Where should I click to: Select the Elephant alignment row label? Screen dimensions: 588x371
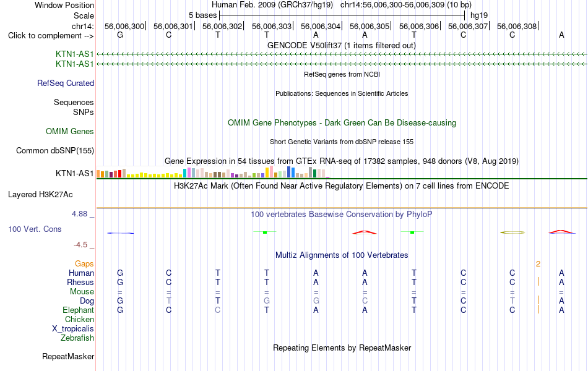point(78,310)
